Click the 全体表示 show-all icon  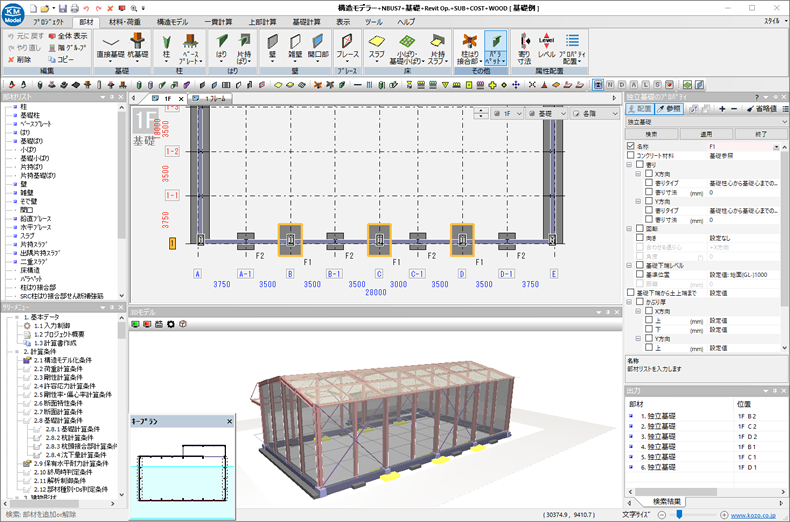[x=68, y=36]
